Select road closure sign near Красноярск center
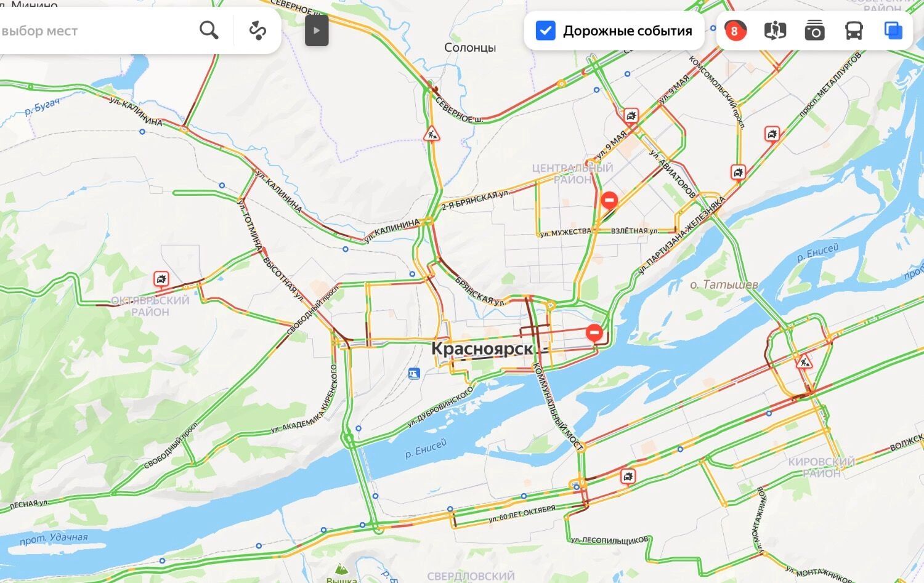 pyautogui.click(x=594, y=333)
